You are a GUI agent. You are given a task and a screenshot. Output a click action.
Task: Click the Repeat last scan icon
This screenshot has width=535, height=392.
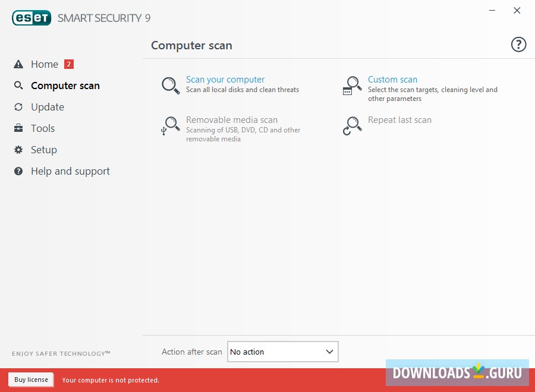(x=352, y=126)
